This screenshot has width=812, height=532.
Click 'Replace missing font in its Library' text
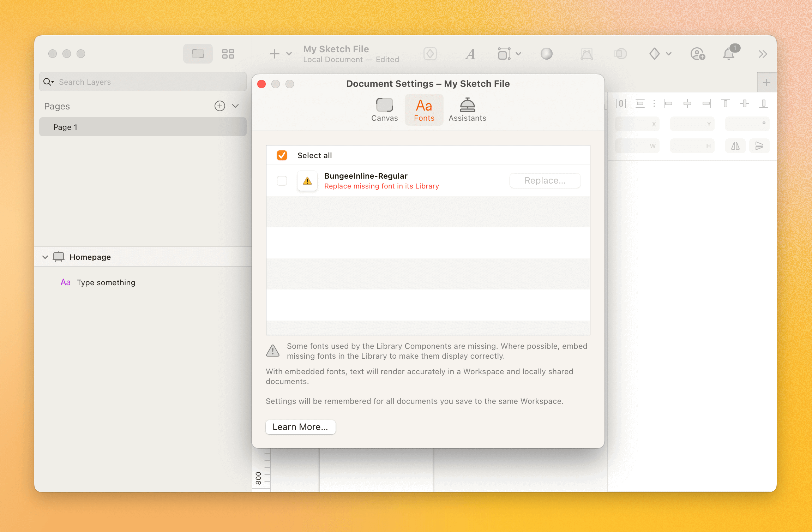[381, 186]
